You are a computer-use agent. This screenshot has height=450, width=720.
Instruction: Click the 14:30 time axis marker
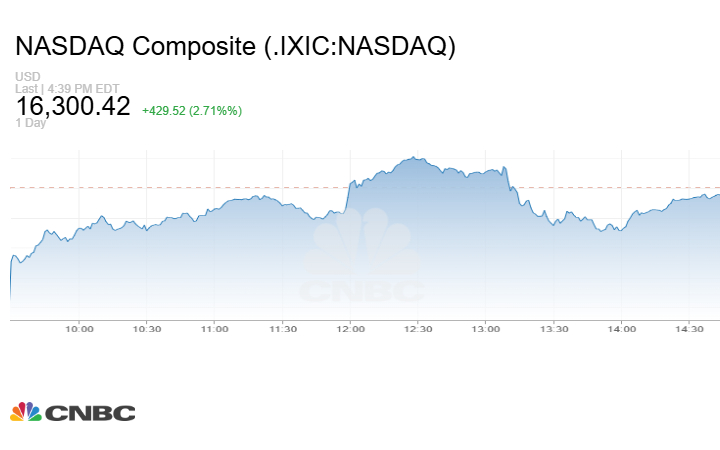coord(690,328)
